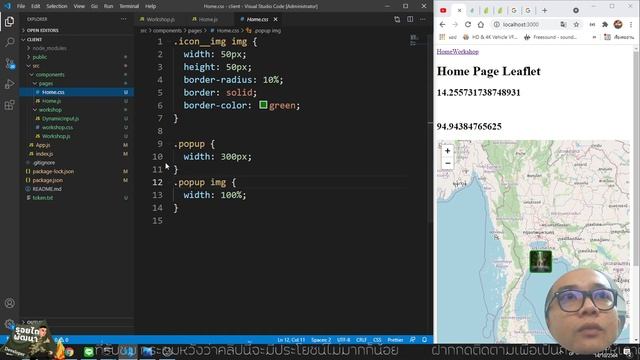Click the waterfall image marker on the map

(541, 261)
